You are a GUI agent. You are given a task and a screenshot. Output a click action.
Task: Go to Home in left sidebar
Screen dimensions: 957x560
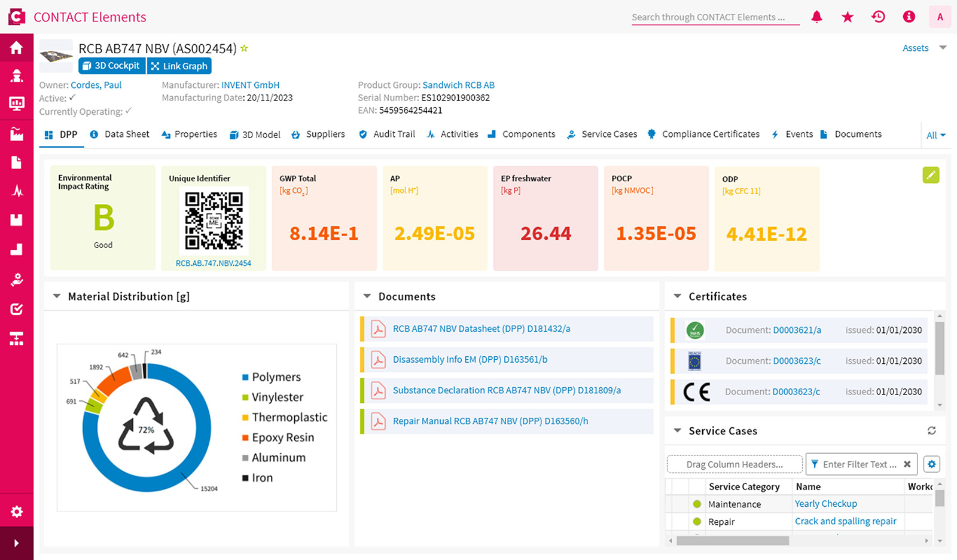(17, 48)
